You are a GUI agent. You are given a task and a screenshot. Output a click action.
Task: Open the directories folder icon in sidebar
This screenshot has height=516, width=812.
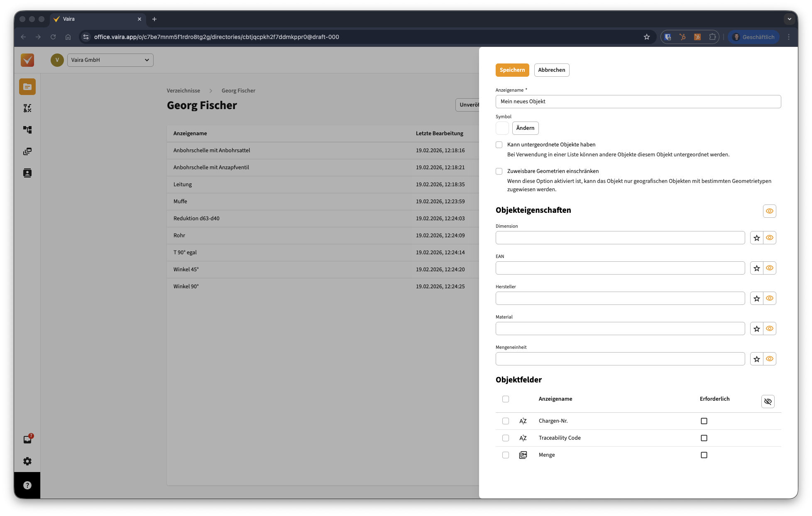27,87
